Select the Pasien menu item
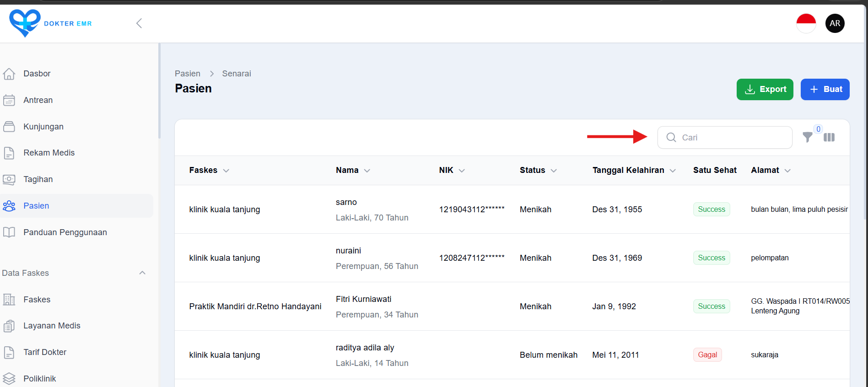 pyautogui.click(x=77, y=206)
